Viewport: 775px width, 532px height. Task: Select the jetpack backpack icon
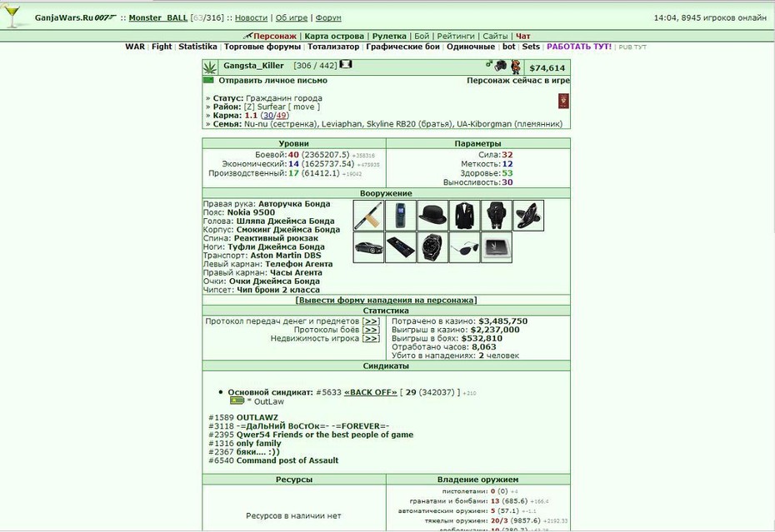point(496,216)
